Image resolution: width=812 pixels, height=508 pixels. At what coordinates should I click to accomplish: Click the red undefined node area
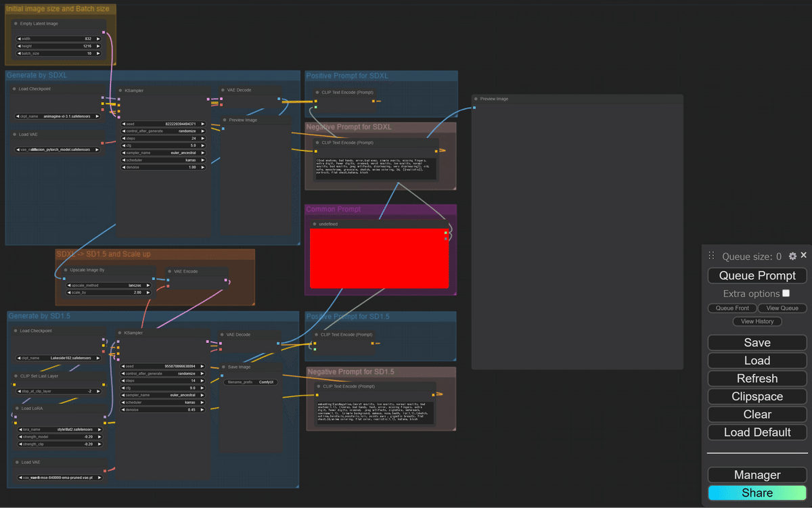(x=379, y=258)
